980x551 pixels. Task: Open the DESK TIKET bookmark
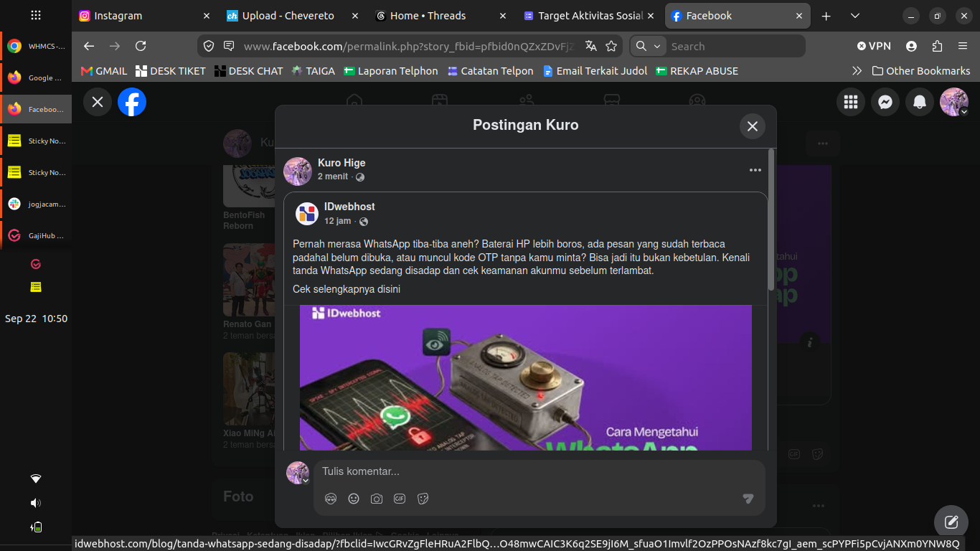click(171, 71)
